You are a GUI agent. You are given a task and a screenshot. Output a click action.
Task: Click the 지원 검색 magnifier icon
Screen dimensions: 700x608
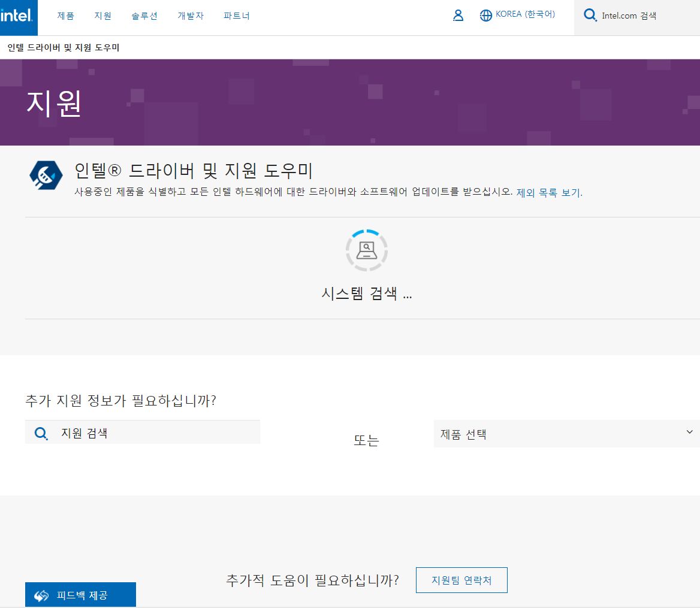coord(41,433)
